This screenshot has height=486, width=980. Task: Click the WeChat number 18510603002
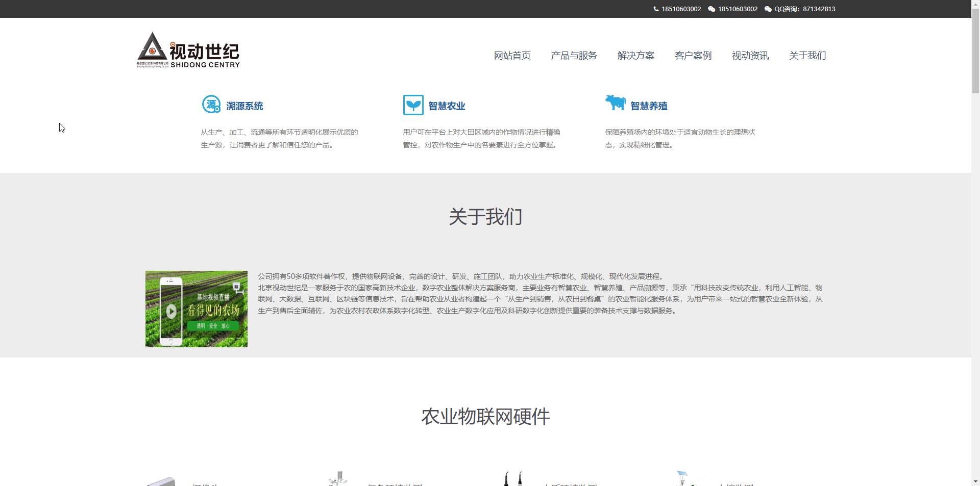[x=738, y=9]
